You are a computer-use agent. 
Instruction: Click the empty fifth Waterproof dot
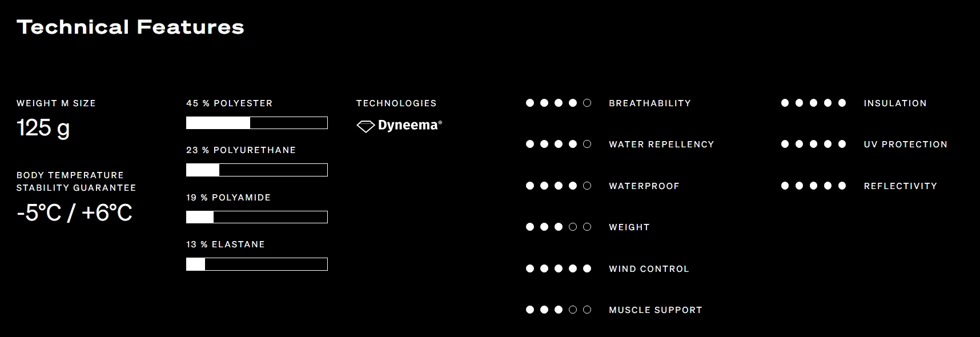(x=587, y=186)
